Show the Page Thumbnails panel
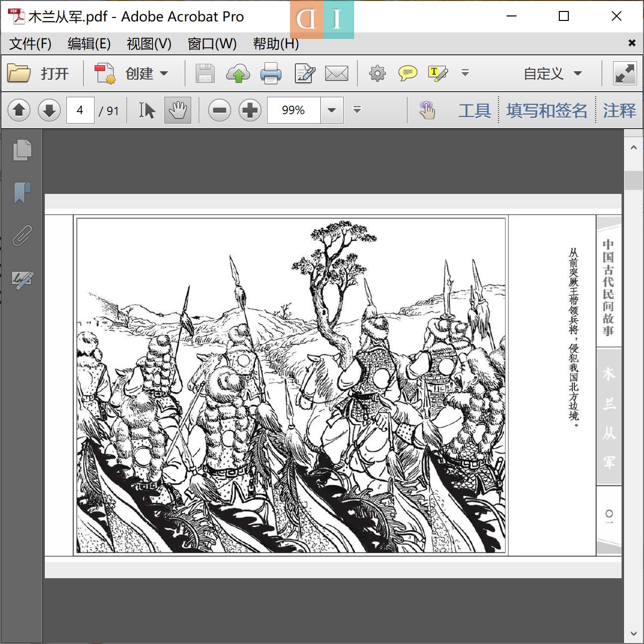 click(22, 150)
